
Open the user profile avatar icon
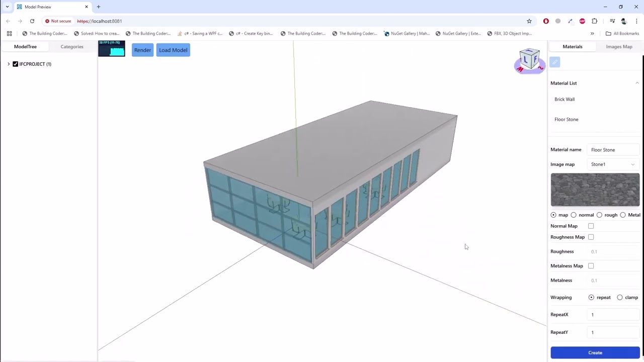point(624,21)
